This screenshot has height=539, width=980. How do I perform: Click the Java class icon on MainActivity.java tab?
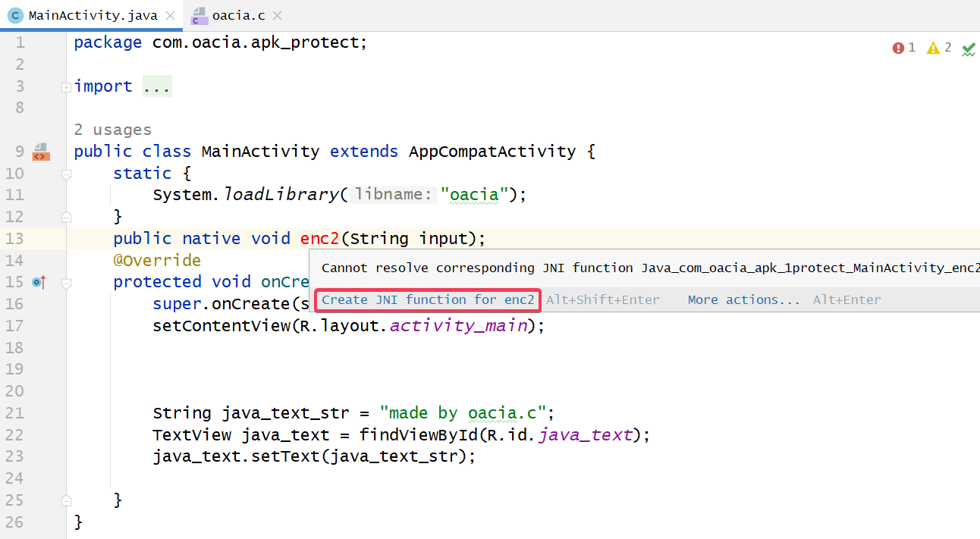tap(15, 15)
